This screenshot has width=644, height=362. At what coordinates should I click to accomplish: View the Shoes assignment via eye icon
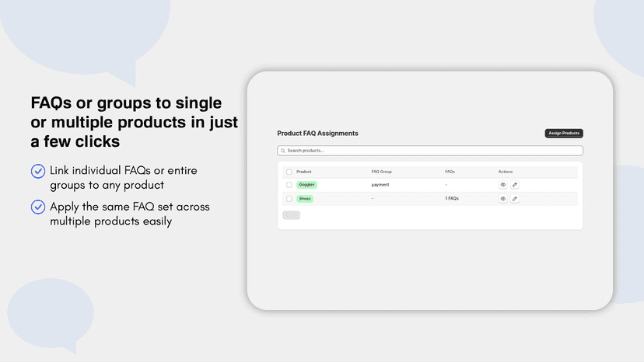coord(502,199)
